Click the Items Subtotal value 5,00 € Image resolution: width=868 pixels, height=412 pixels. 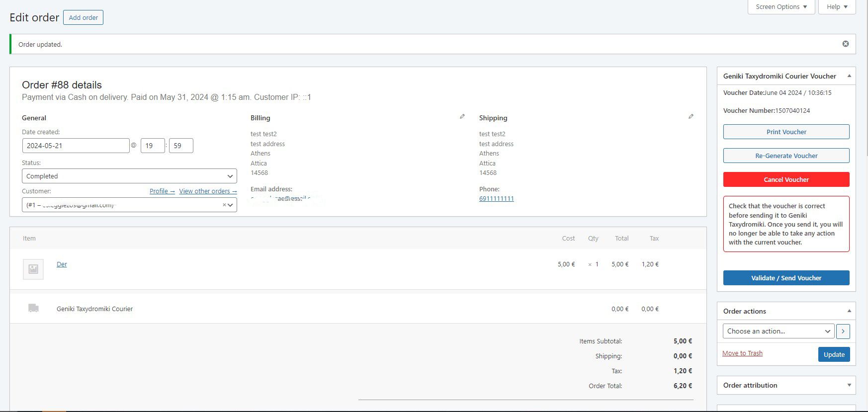point(683,341)
